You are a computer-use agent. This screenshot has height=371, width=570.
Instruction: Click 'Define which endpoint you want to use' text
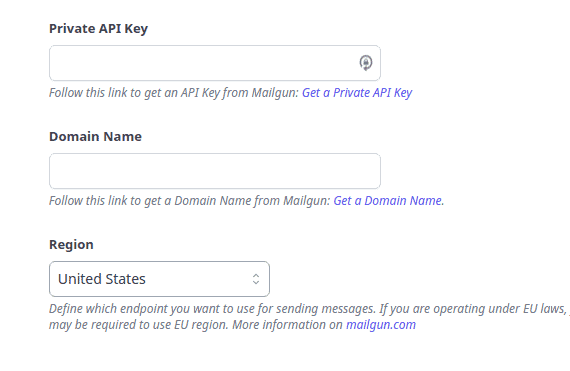click(x=150, y=309)
